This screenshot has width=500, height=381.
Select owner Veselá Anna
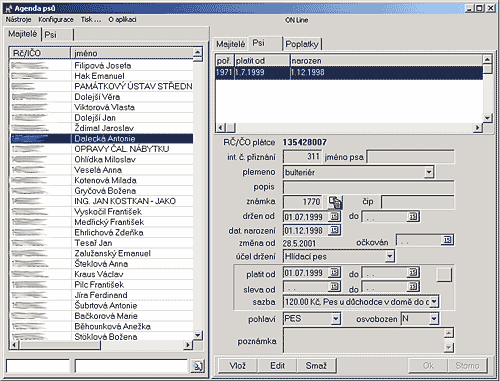pyautogui.click(x=102, y=170)
